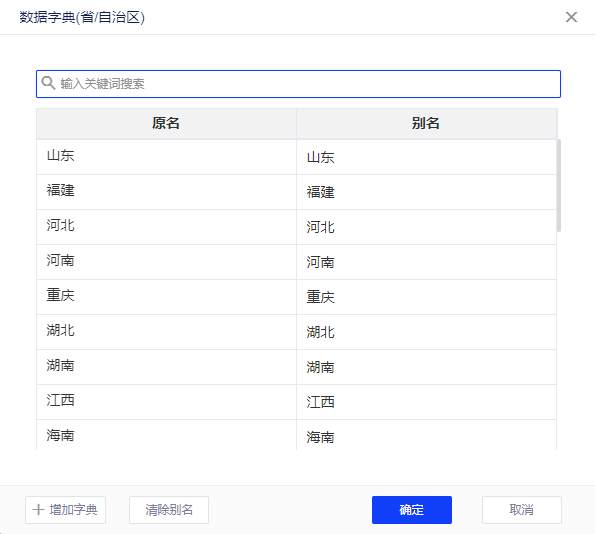Click the 清除别名 button
The image size is (595, 534).
point(169,510)
